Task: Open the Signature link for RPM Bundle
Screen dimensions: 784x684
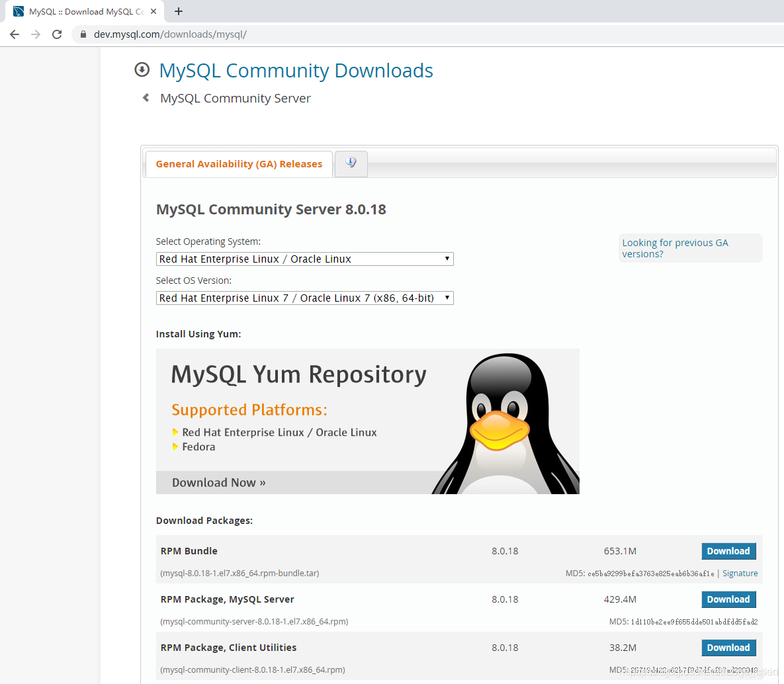Action: pos(740,573)
